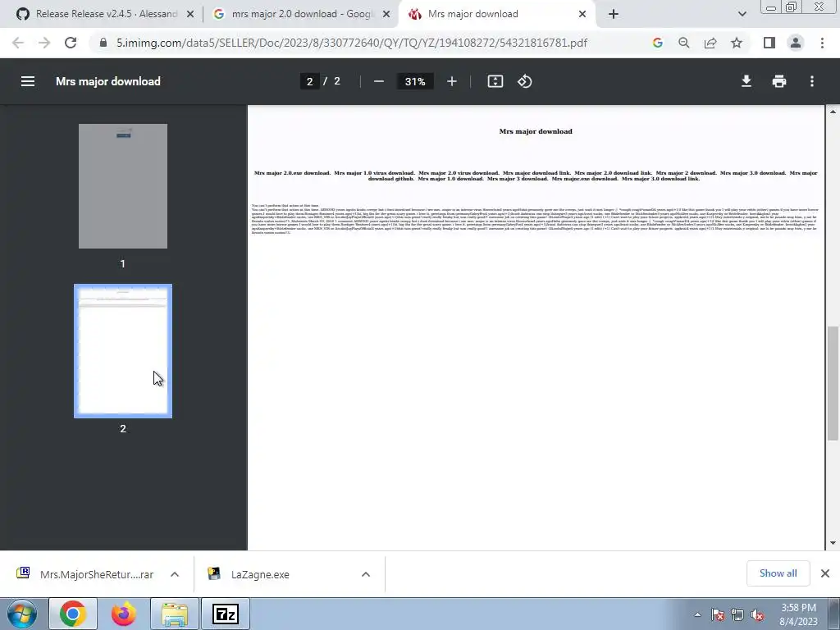Image resolution: width=840 pixels, height=630 pixels.
Task: Reload the current page
Action: tap(71, 43)
